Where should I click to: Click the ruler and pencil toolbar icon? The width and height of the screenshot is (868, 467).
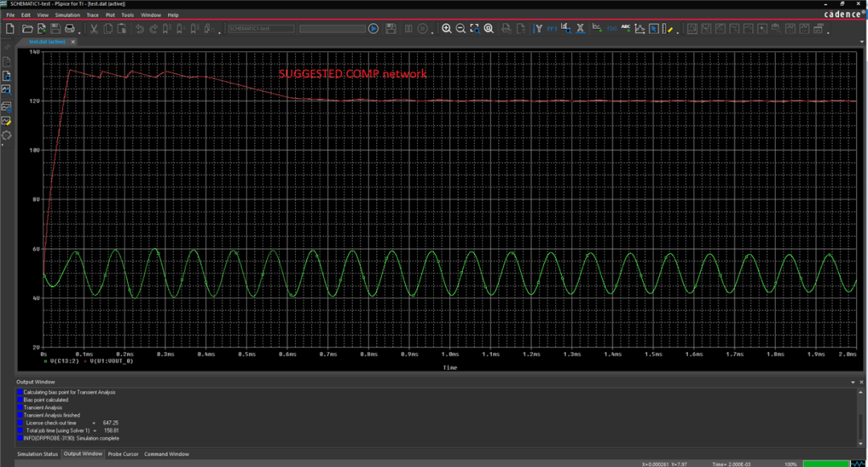(x=668, y=28)
